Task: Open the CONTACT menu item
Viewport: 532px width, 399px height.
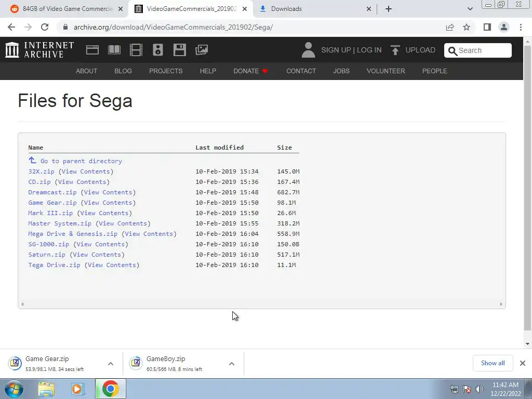Action: coord(301,71)
